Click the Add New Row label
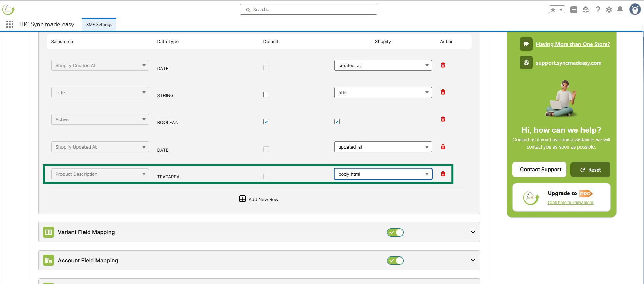The image size is (644, 284). [263, 199]
